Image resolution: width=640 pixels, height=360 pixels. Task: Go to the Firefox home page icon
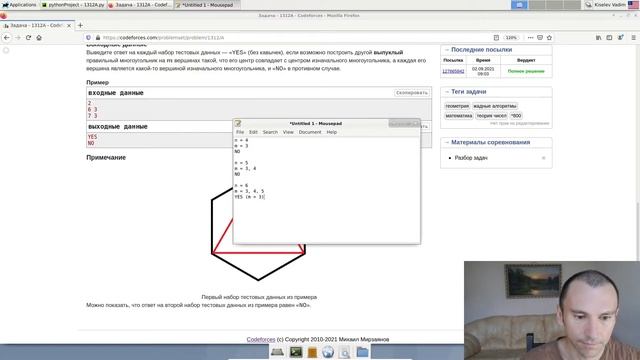coord(39,38)
